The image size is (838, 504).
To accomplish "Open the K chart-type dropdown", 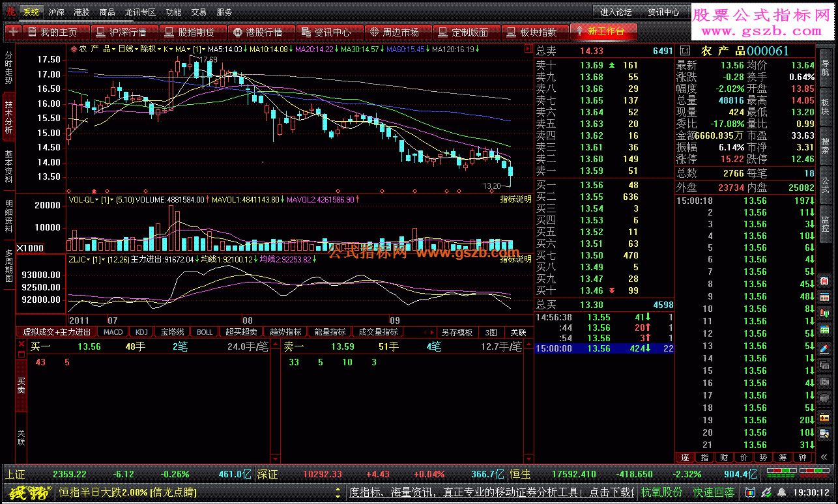I will click(167, 49).
